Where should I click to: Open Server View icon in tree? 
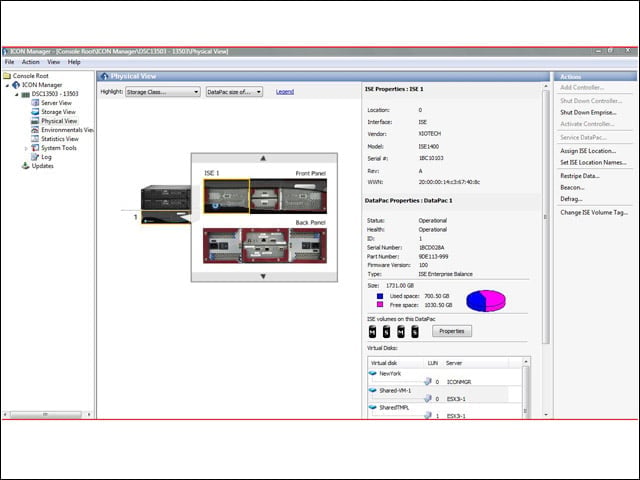pyautogui.click(x=35, y=103)
